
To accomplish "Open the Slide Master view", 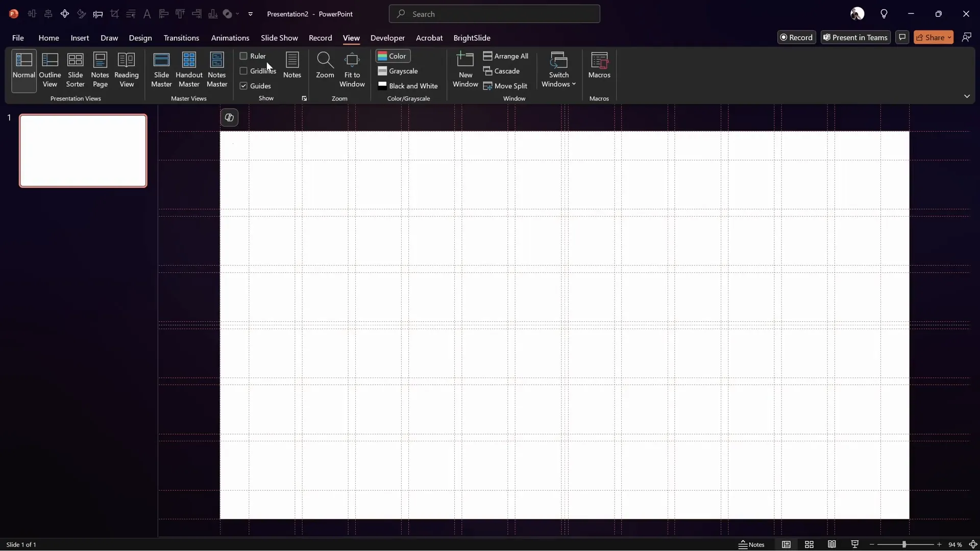I will click(162, 69).
